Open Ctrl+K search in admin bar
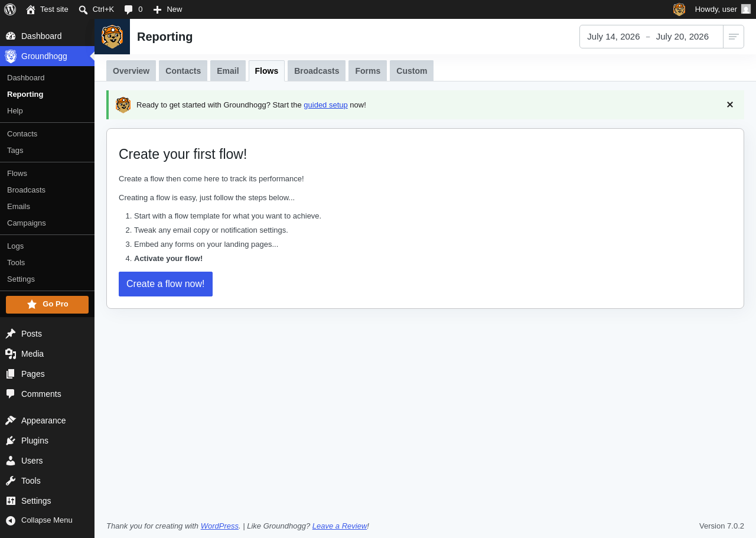This screenshot has height=538, width=756. pyautogui.click(x=96, y=9)
